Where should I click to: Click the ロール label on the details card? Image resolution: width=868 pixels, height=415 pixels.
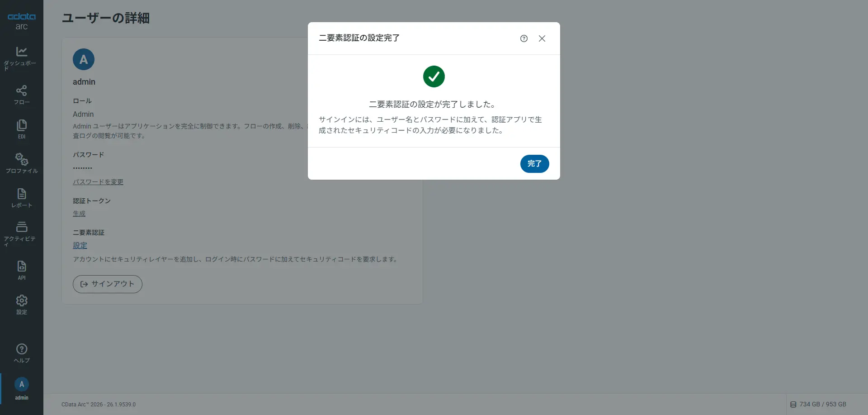82,101
